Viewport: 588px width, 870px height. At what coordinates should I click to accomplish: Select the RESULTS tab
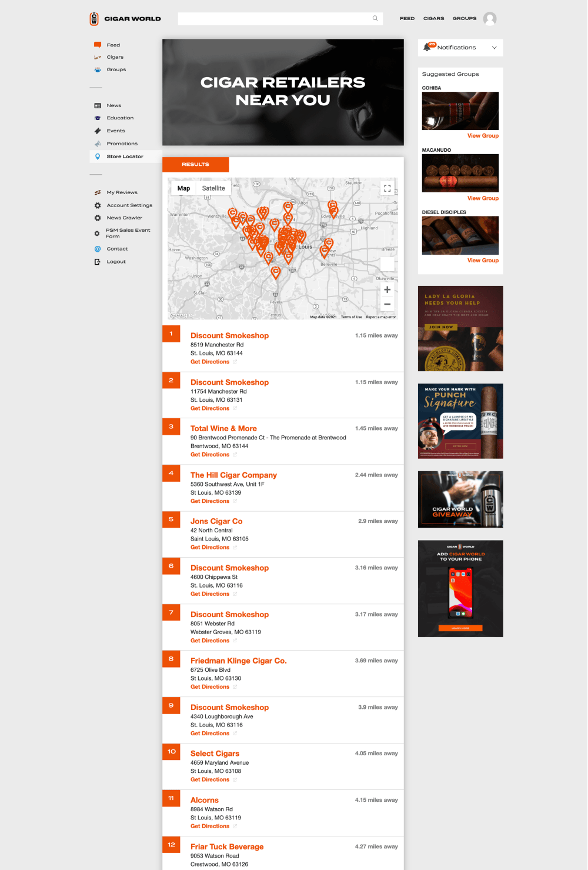pos(195,164)
